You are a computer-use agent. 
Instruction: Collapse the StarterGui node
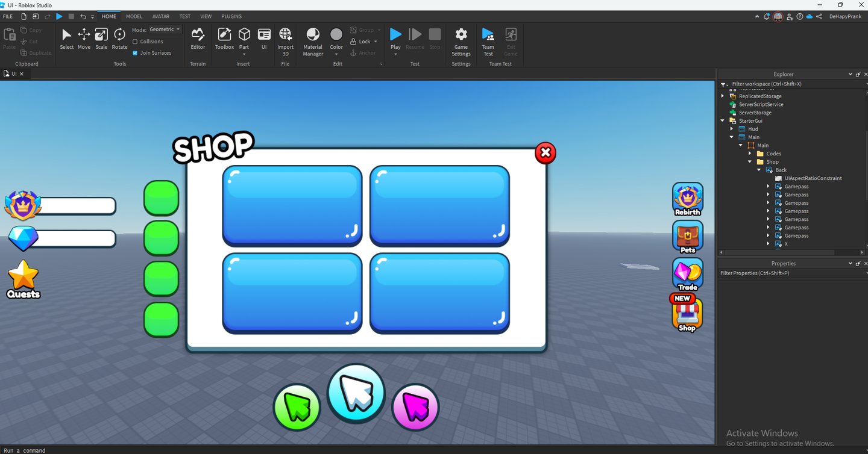723,121
